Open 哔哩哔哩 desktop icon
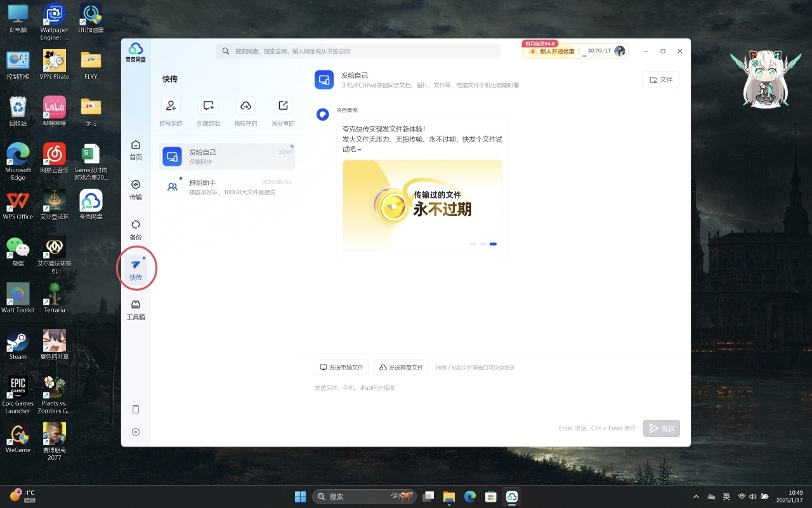Image resolution: width=812 pixels, height=508 pixels. click(55, 112)
